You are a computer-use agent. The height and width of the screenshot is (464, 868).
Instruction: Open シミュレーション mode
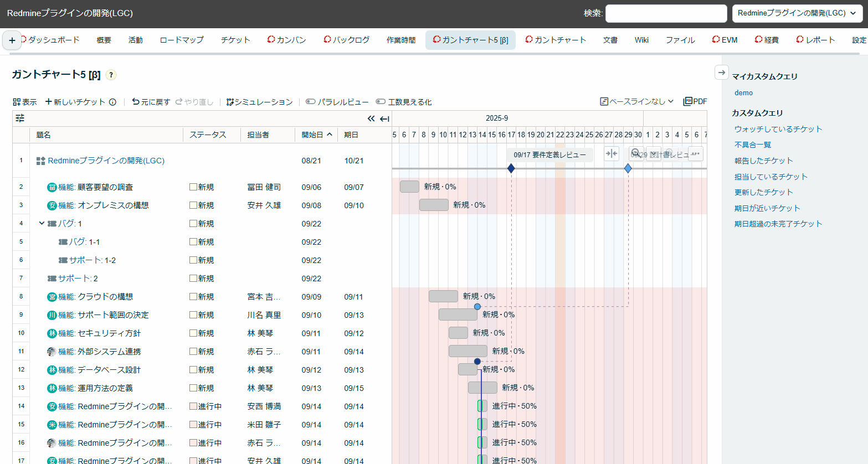[x=259, y=102]
